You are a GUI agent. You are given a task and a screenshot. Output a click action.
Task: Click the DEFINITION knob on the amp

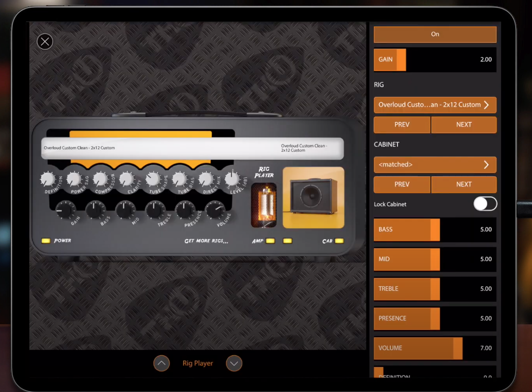(x=48, y=179)
